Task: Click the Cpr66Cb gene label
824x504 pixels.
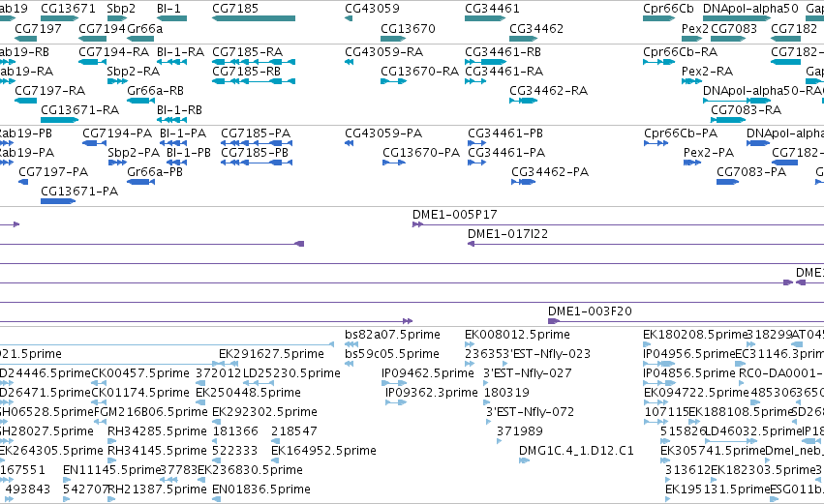Action: (668, 9)
